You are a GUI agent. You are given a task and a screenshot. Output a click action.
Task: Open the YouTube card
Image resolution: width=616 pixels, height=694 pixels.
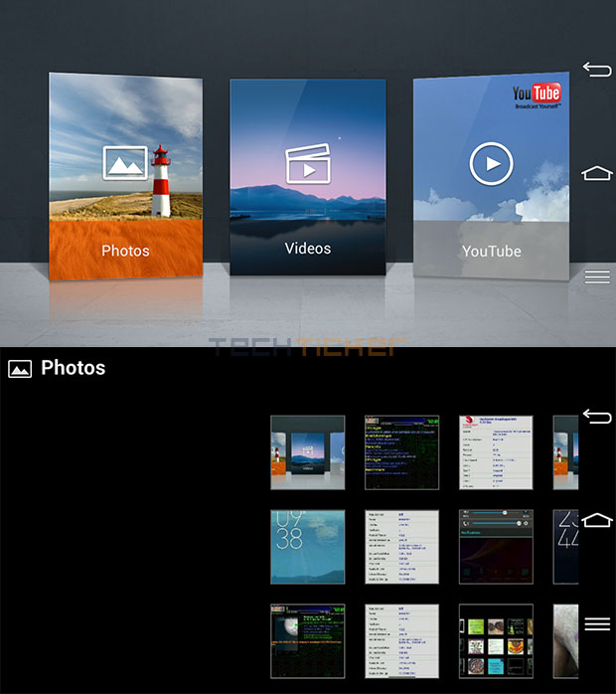(491, 176)
